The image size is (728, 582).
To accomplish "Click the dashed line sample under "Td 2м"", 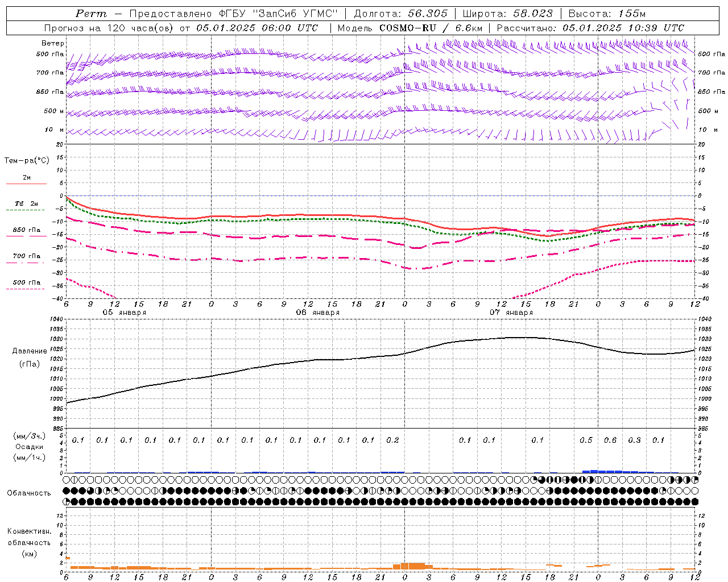I will pyautogui.click(x=26, y=210).
